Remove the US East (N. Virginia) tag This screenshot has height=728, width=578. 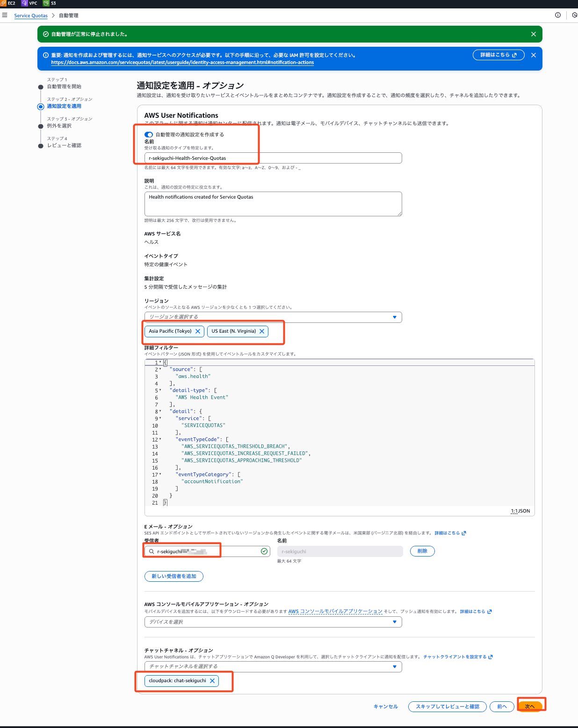262,331
